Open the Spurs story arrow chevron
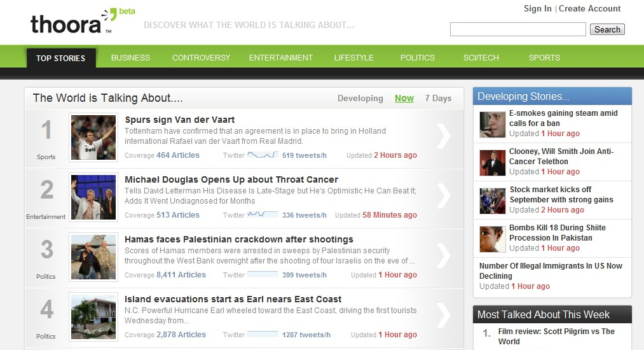This screenshot has width=644, height=350. [443, 136]
